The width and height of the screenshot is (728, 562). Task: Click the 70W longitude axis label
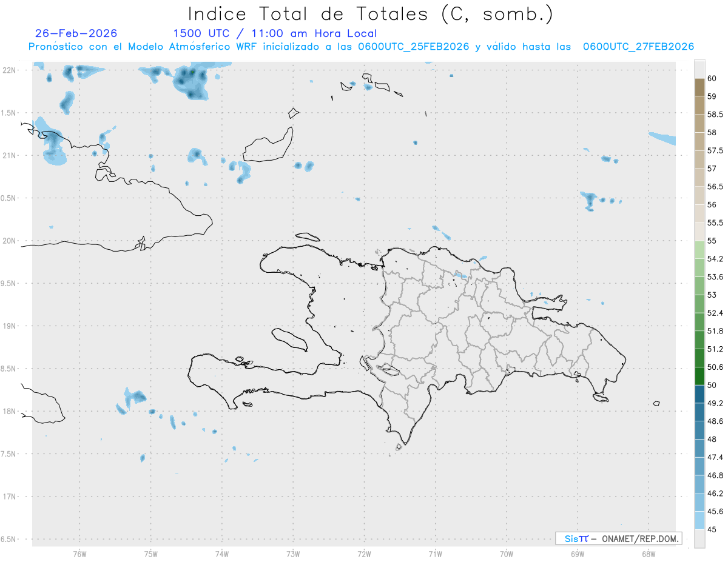506,554
